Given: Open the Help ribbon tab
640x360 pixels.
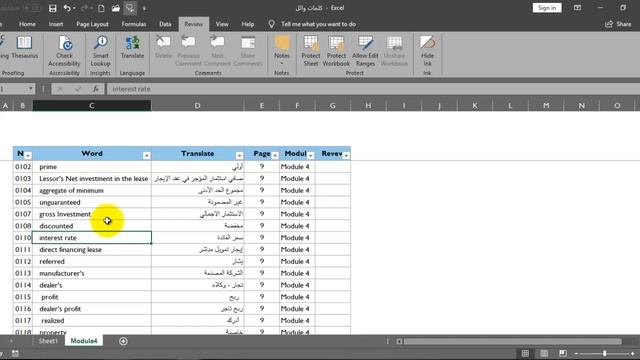Looking at the screenshot, I should tap(247, 24).
